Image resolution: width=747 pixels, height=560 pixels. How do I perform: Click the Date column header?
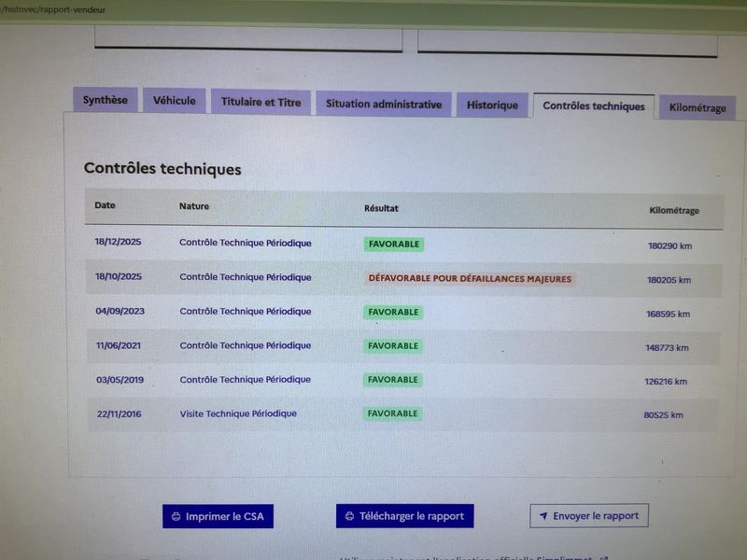[106, 205]
